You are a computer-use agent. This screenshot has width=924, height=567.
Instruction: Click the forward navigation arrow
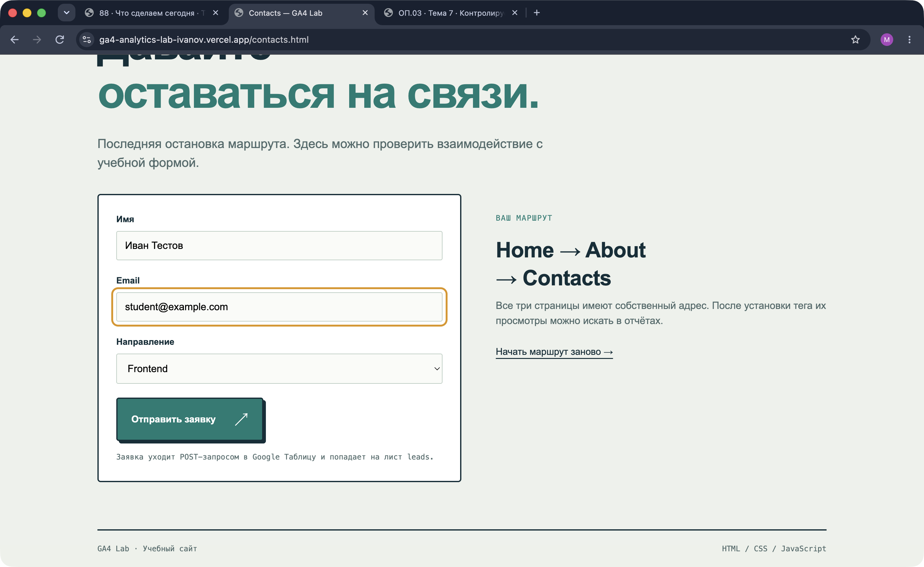37,39
